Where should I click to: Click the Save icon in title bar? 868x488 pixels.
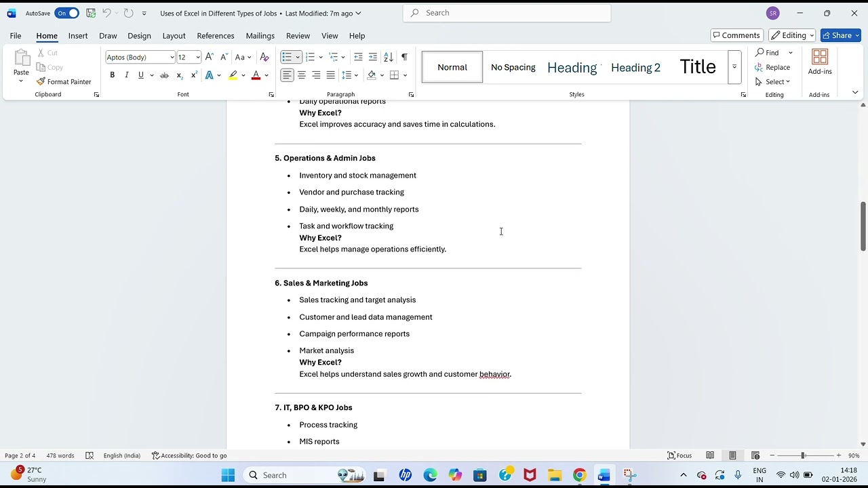pyautogui.click(x=91, y=13)
